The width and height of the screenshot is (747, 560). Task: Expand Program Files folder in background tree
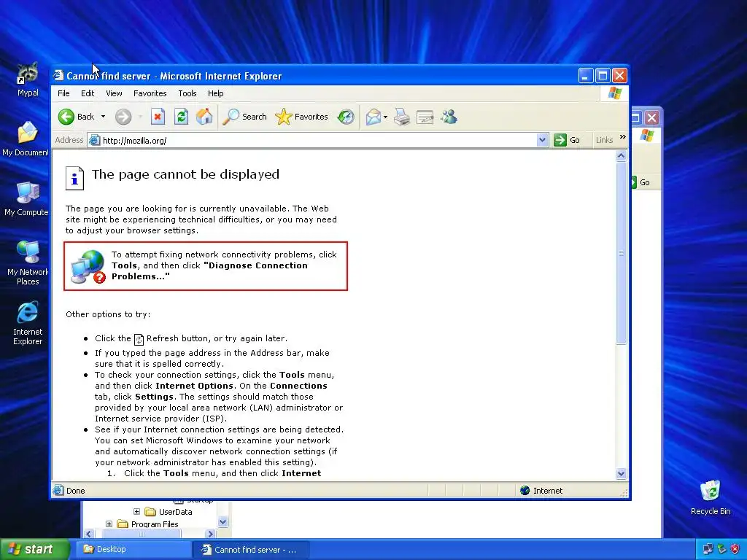(x=109, y=524)
